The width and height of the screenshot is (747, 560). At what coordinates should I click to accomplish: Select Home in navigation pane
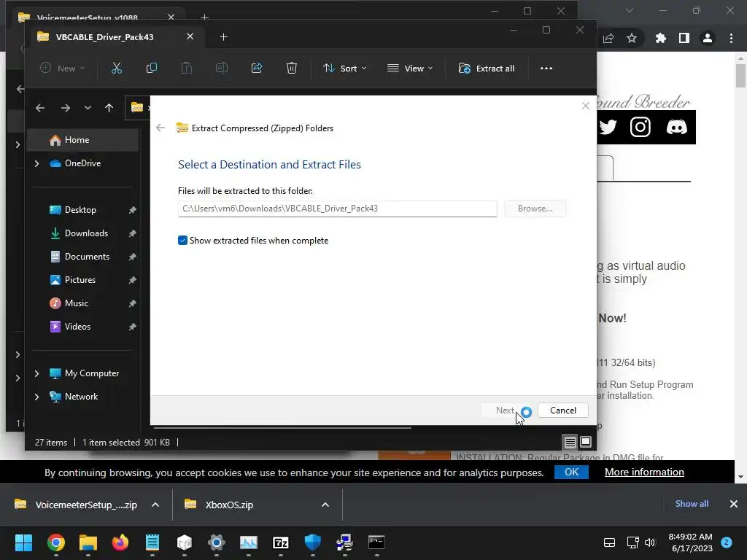coord(82,139)
